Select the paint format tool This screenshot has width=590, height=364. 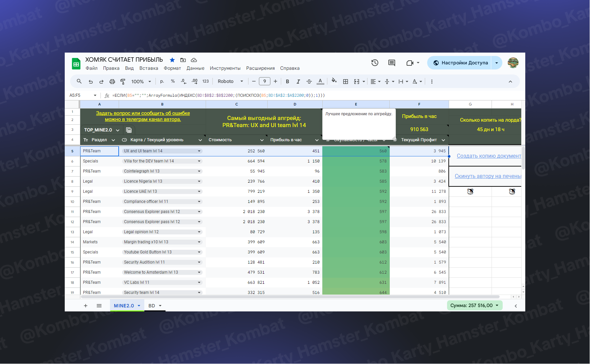click(123, 82)
